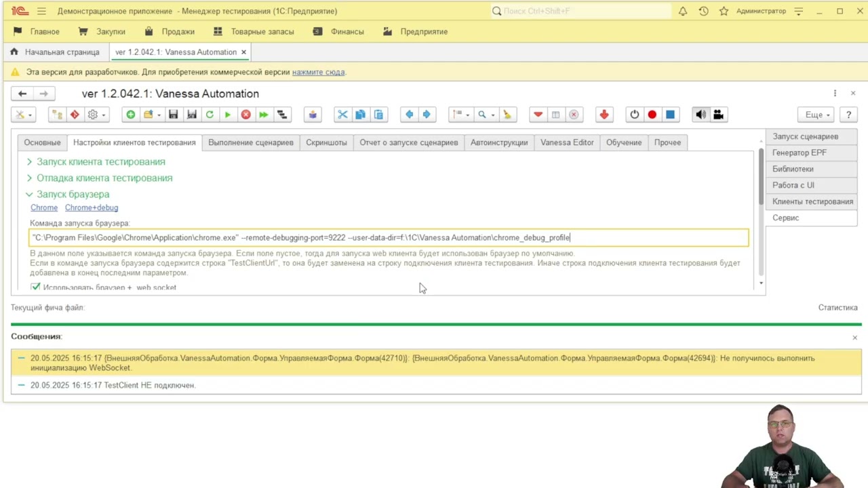Click the purple reader book icon
Image resolution: width=868 pixels, height=488 pixels.
pyautogui.click(x=313, y=115)
